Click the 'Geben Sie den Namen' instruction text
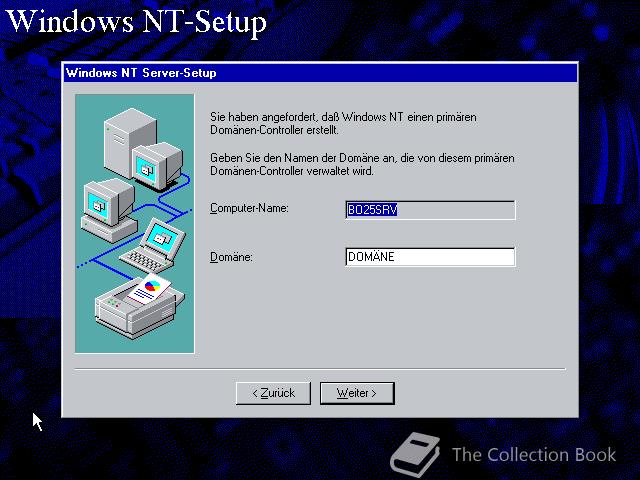The width and height of the screenshot is (640, 480). click(362, 164)
